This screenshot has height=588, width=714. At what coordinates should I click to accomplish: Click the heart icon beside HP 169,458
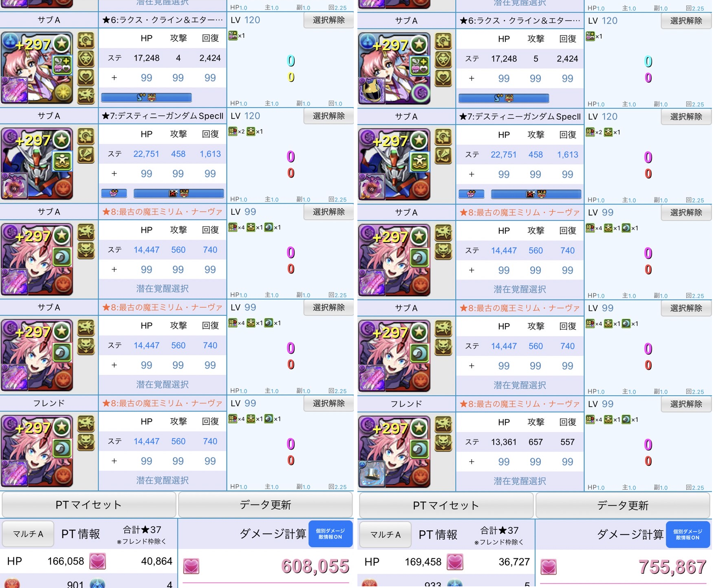click(455, 562)
